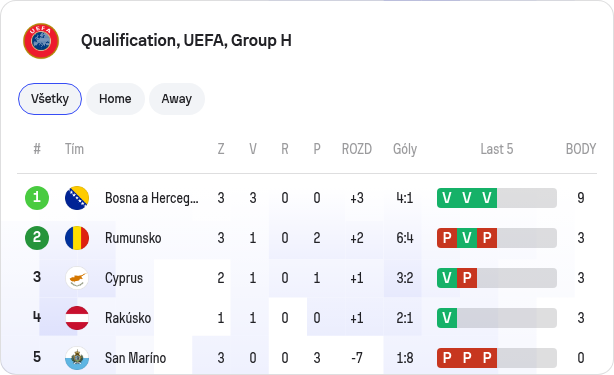Click the Romania flag icon
614x375 pixels.
click(77, 238)
